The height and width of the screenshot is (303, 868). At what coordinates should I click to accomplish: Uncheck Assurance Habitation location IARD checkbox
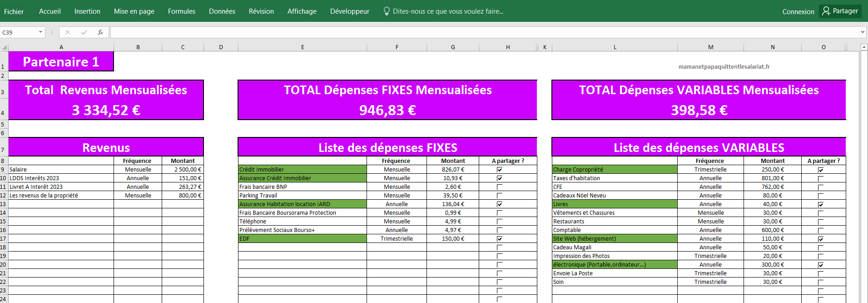pyautogui.click(x=500, y=204)
